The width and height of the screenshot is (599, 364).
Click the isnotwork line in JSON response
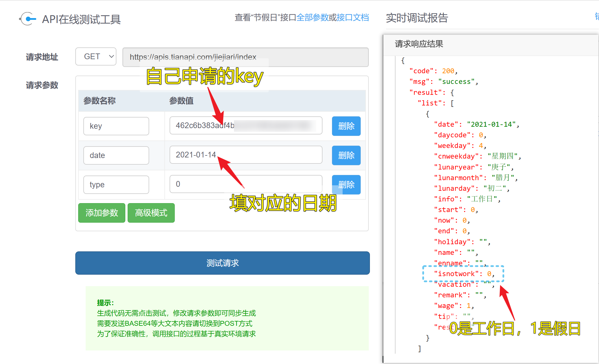point(464,274)
